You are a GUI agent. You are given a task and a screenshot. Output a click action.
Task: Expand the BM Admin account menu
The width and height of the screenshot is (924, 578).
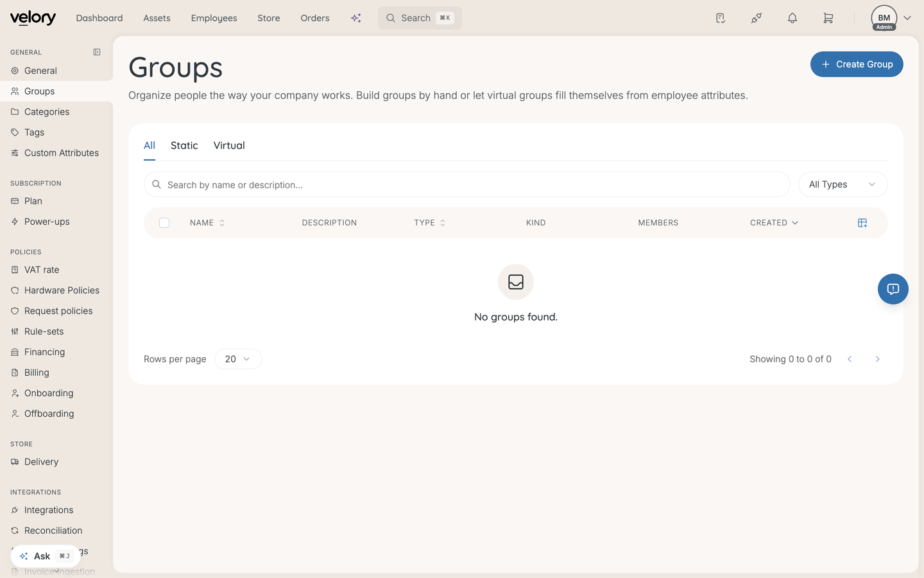pos(891,18)
